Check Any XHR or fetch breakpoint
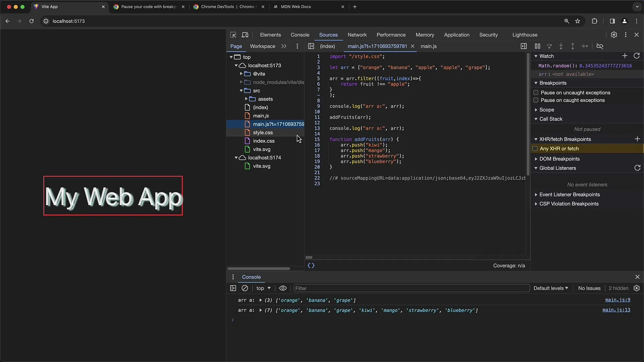Image resolution: width=644 pixels, height=362 pixels. [x=535, y=148]
